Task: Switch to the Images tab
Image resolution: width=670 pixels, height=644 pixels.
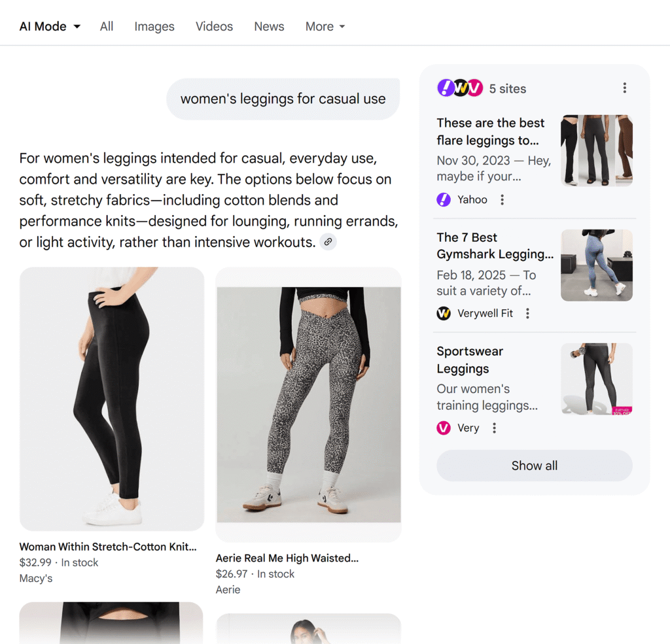Action: tap(154, 26)
